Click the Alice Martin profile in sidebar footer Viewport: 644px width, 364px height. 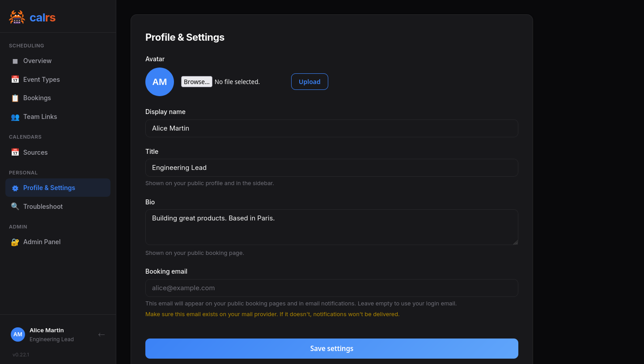click(x=47, y=334)
